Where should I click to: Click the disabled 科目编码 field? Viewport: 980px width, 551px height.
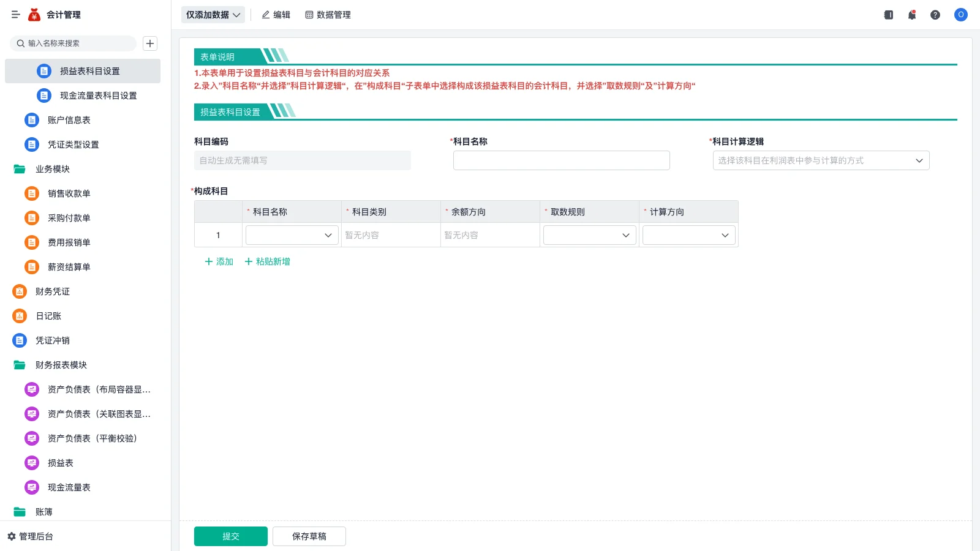(x=303, y=160)
